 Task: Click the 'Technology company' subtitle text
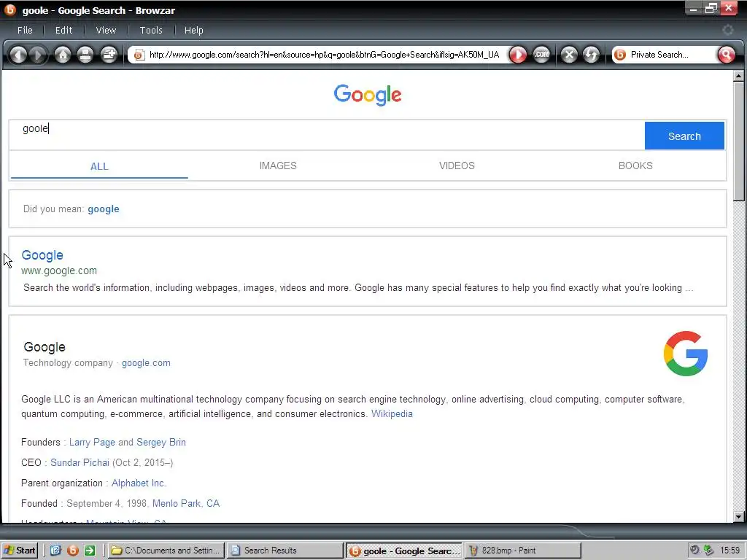(x=68, y=363)
